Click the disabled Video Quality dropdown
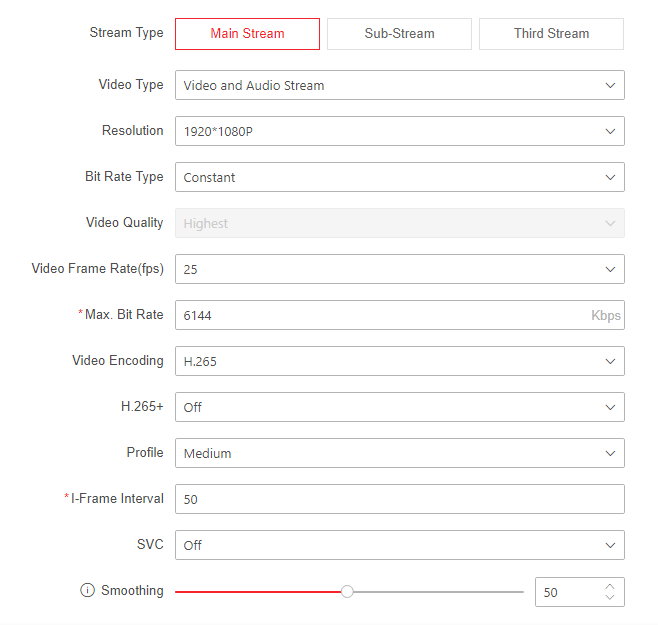This screenshot has width=658, height=625. 399,223
